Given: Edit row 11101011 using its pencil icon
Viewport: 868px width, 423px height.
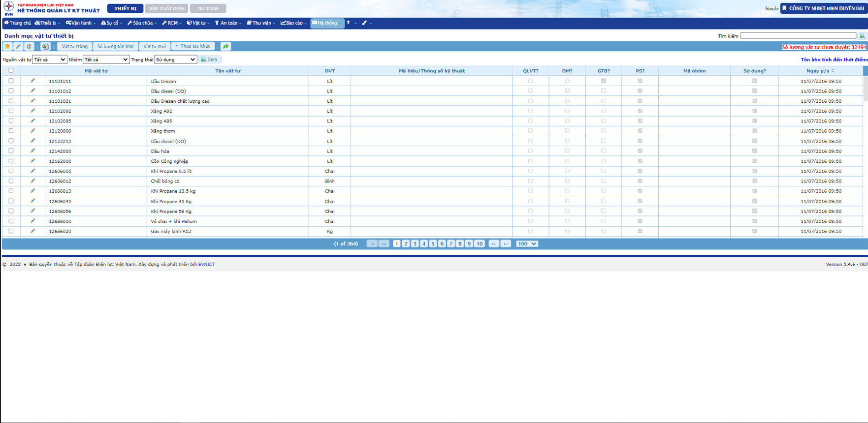Looking at the screenshot, I should (x=32, y=81).
